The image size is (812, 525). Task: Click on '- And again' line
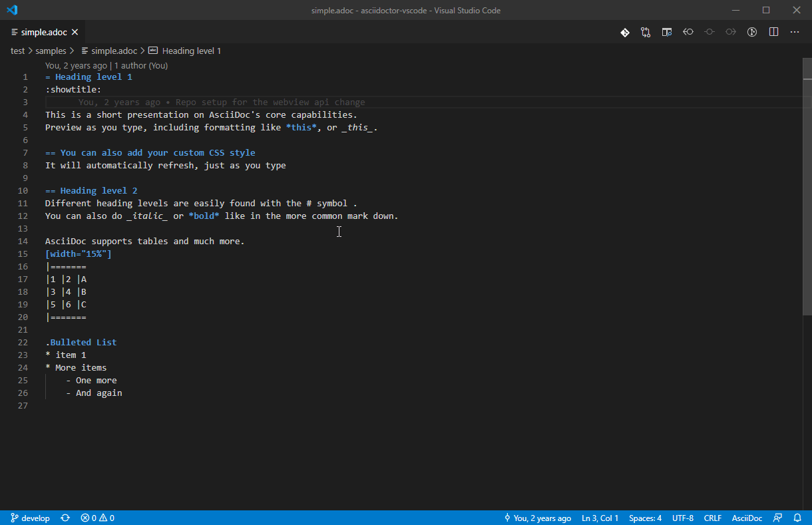(94, 393)
